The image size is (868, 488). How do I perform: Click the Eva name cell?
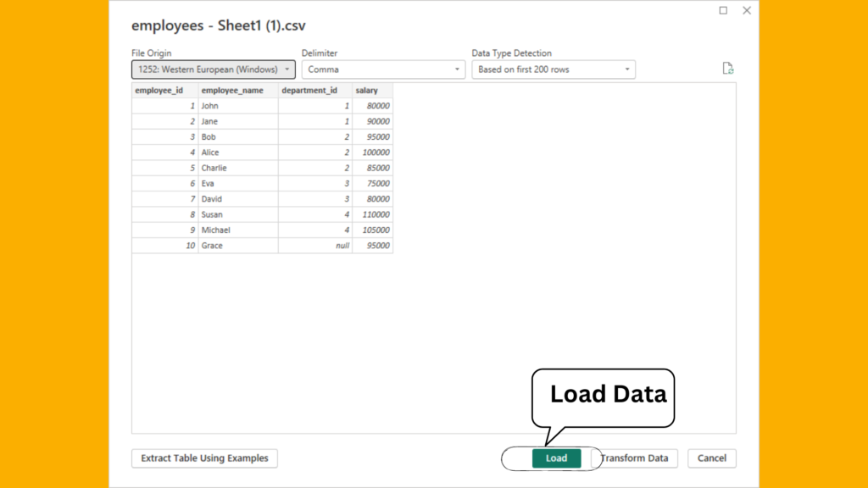(x=238, y=183)
